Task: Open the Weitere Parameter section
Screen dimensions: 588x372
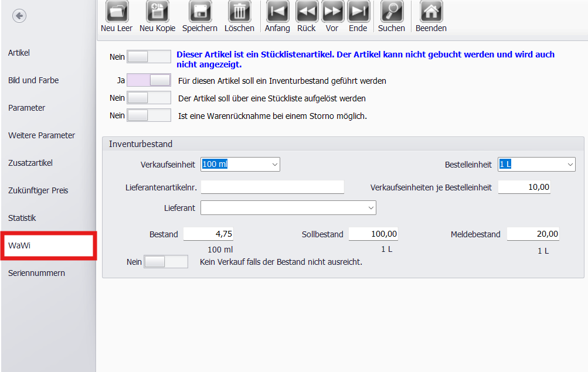Action: 42,135
